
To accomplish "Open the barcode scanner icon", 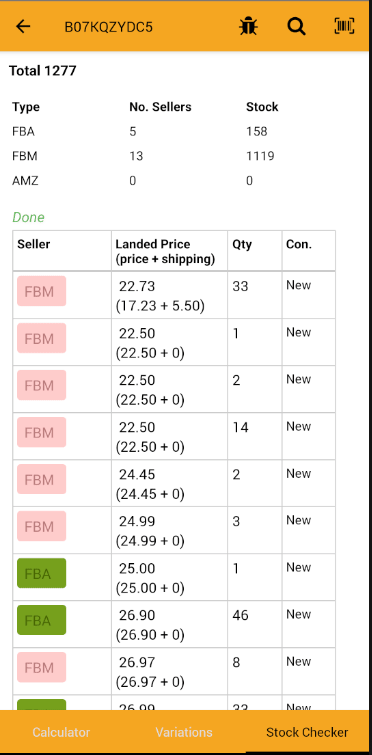I will coord(345,26).
